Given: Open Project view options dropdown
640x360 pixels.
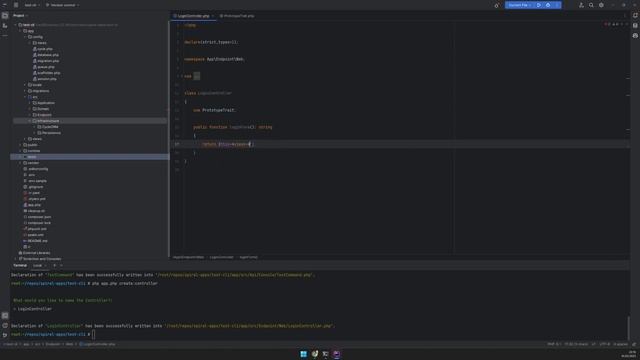Looking at the screenshot, I should [x=20, y=16].
